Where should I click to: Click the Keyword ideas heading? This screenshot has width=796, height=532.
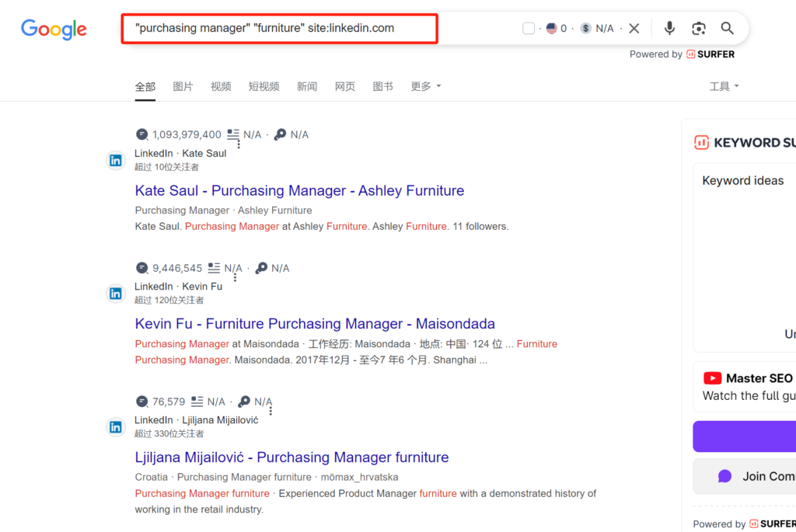(x=742, y=180)
